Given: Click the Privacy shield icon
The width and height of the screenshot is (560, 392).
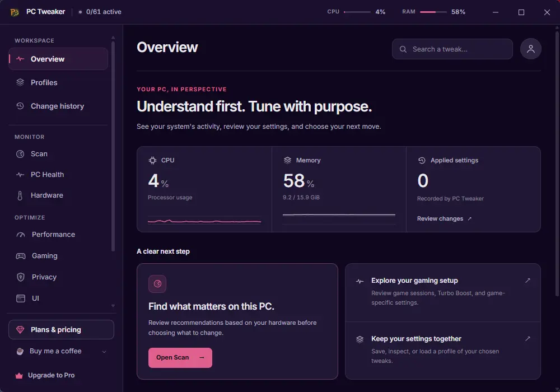Looking at the screenshot, I should 21,277.
